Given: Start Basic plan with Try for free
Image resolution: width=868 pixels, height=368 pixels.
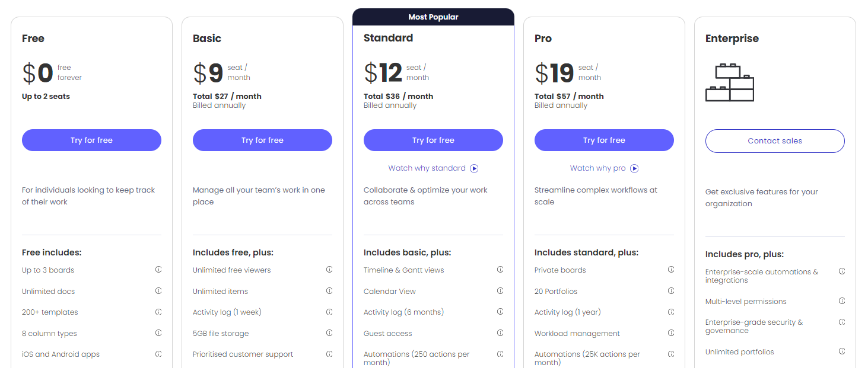Looking at the screenshot, I should click(x=262, y=140).
